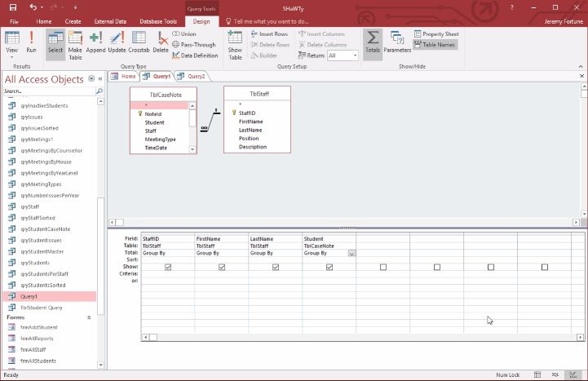The height and width of the screenshot is (381, 588).
Task: Select the Delete query icon
Action: click(161, 42)
